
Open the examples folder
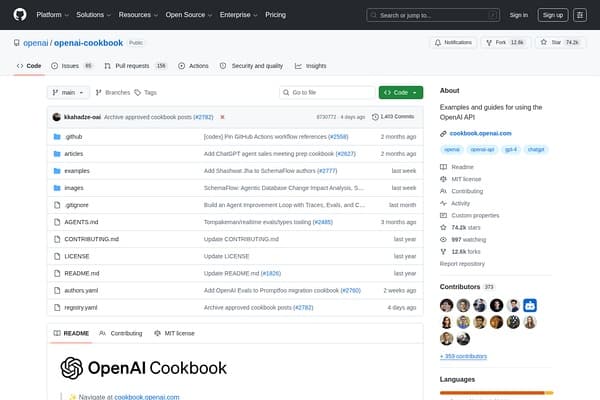(x=77, y=171)
